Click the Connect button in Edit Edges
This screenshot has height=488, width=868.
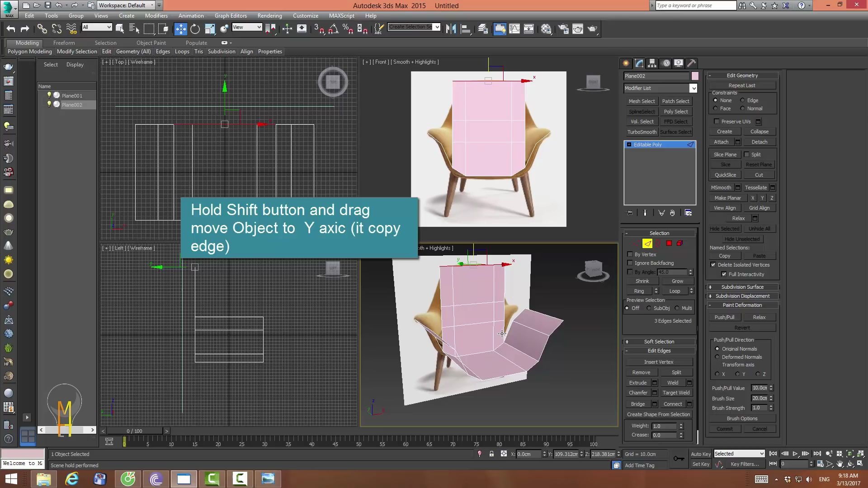click(x=672, y=404)
